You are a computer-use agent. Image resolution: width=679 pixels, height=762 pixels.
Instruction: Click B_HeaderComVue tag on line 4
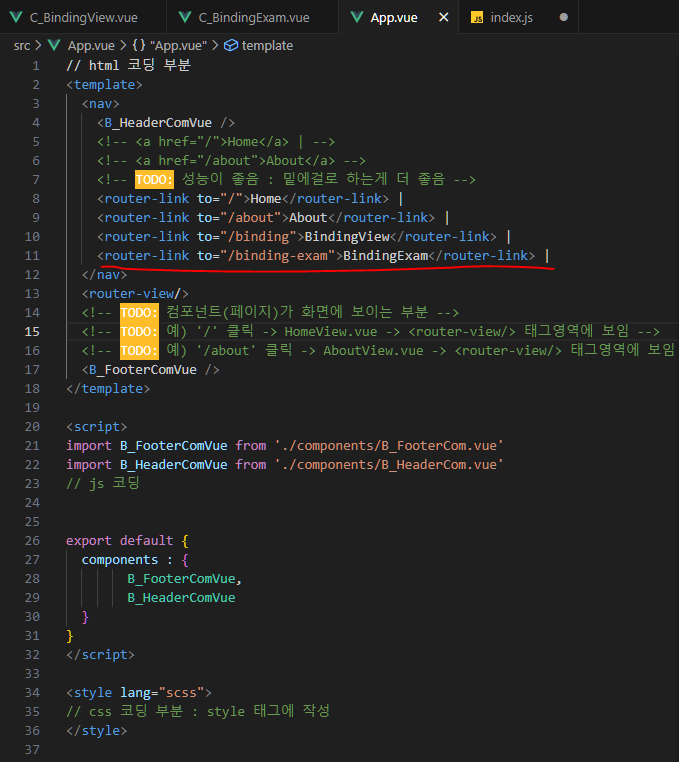[166, 122]
